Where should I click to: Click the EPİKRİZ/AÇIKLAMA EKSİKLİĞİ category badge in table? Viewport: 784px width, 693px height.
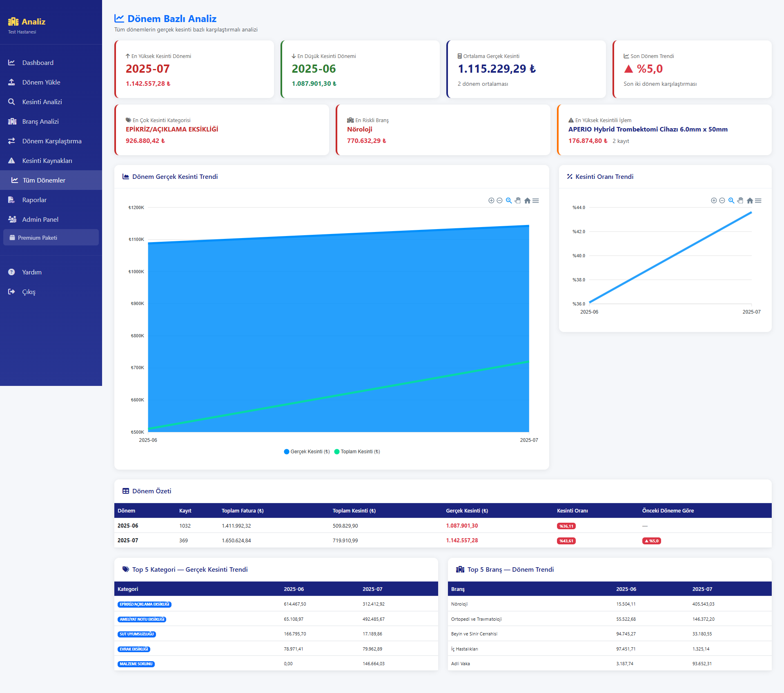pos(145,604)
